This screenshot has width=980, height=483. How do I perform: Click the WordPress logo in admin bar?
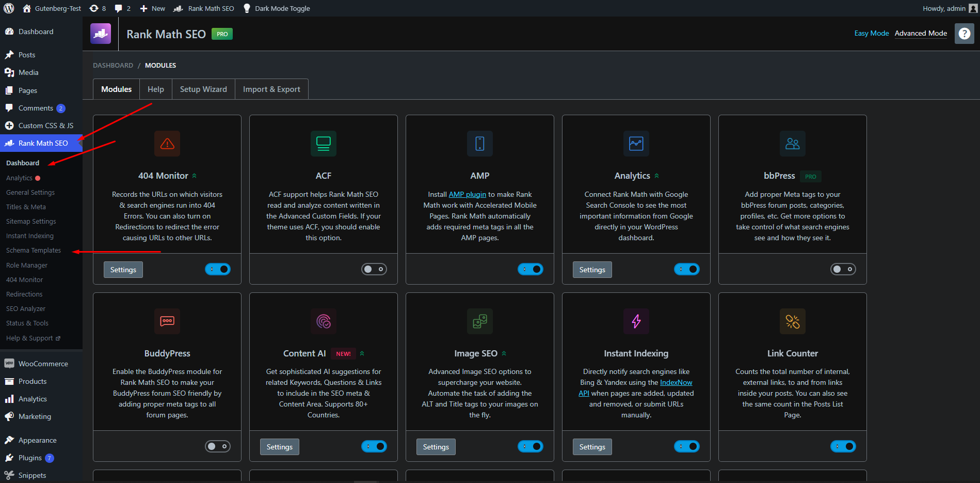[9, 8]
